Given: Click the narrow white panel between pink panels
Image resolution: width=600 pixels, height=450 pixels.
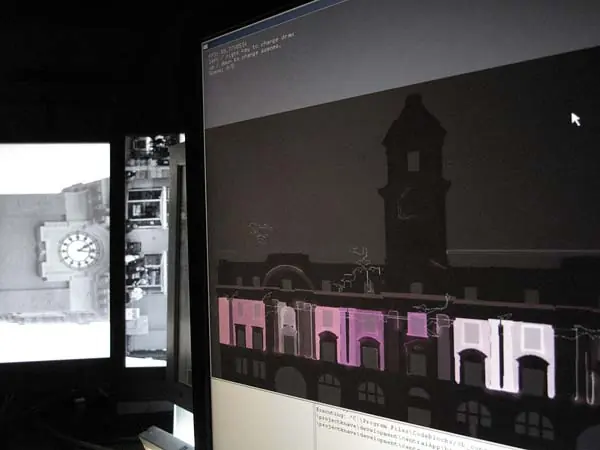Looking at the screenshot, I should coord(288,328).
